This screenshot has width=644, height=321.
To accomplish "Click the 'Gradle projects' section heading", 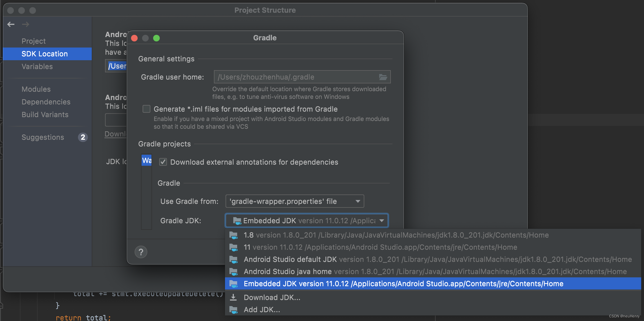I will click(164, 144).
